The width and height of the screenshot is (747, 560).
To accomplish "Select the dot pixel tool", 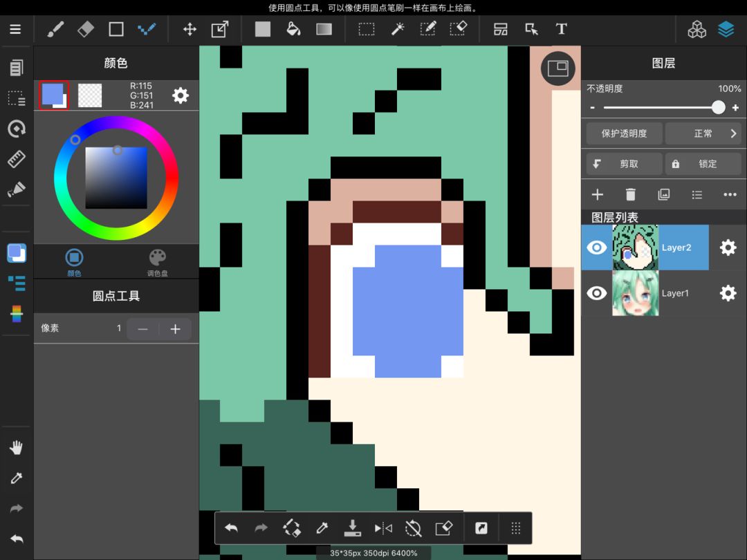I will click(147, 29).
